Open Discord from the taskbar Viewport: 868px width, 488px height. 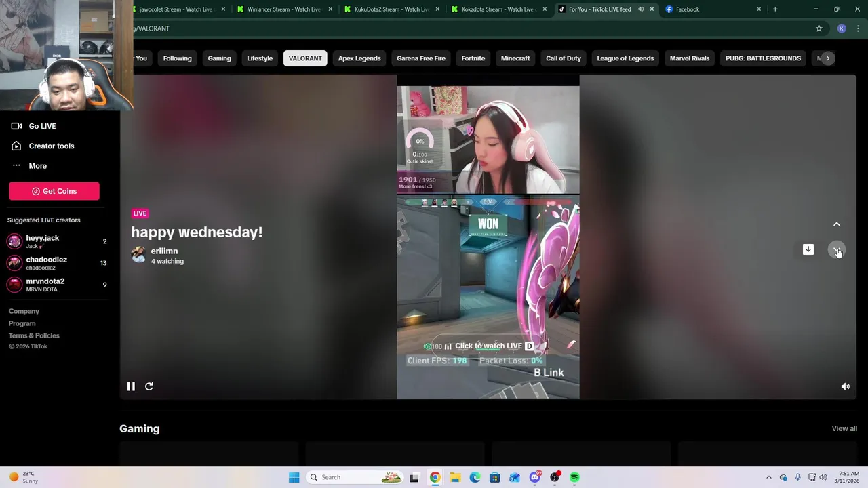coord(534,477)
